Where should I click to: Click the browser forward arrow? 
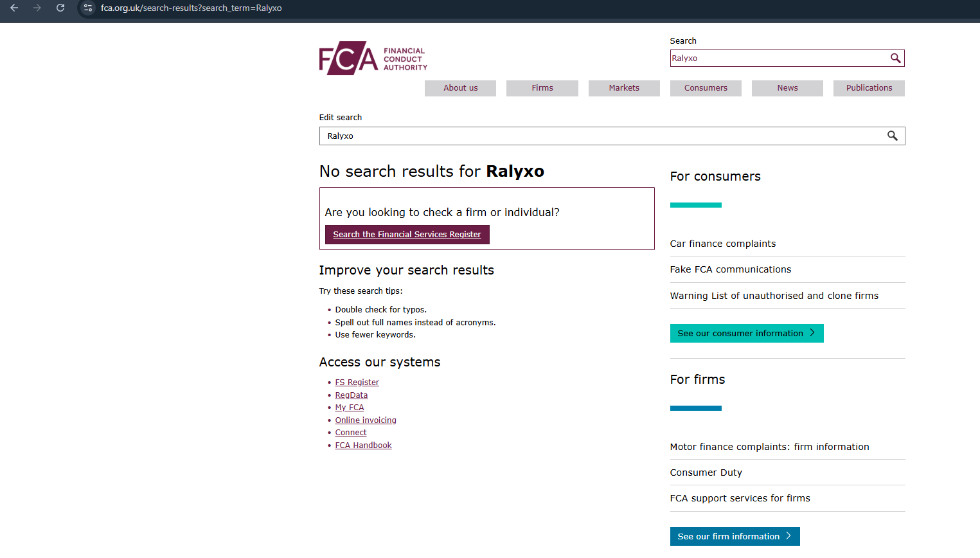37,8
